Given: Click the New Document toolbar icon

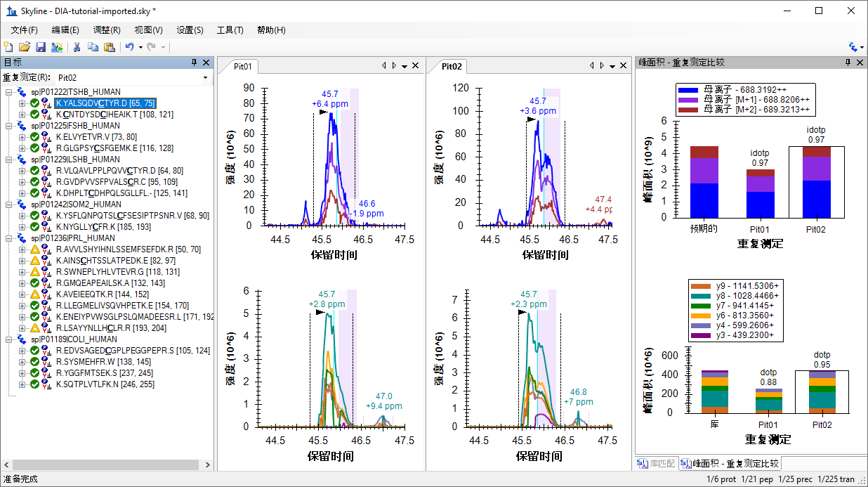Looking at the screenshot, I should [x=8, y=47].
